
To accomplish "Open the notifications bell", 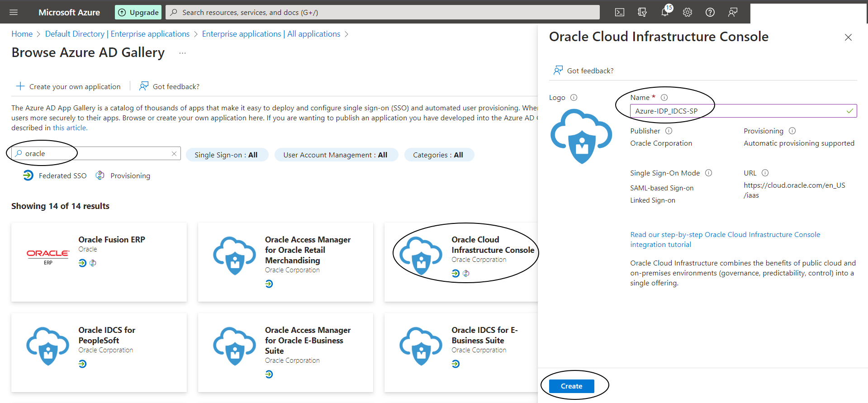I will (x=665, y=12).
